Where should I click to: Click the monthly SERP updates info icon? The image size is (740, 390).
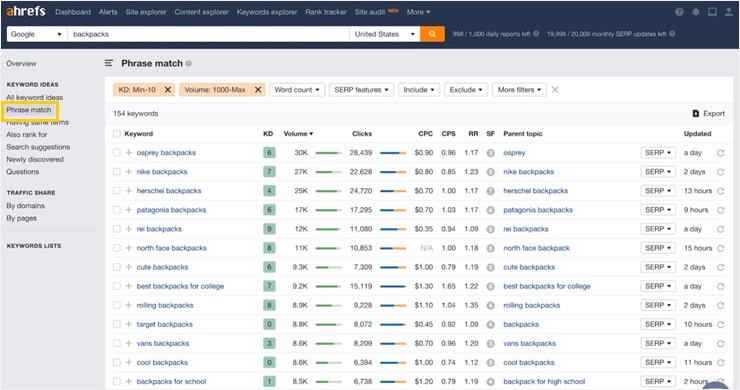pos(672,34)
